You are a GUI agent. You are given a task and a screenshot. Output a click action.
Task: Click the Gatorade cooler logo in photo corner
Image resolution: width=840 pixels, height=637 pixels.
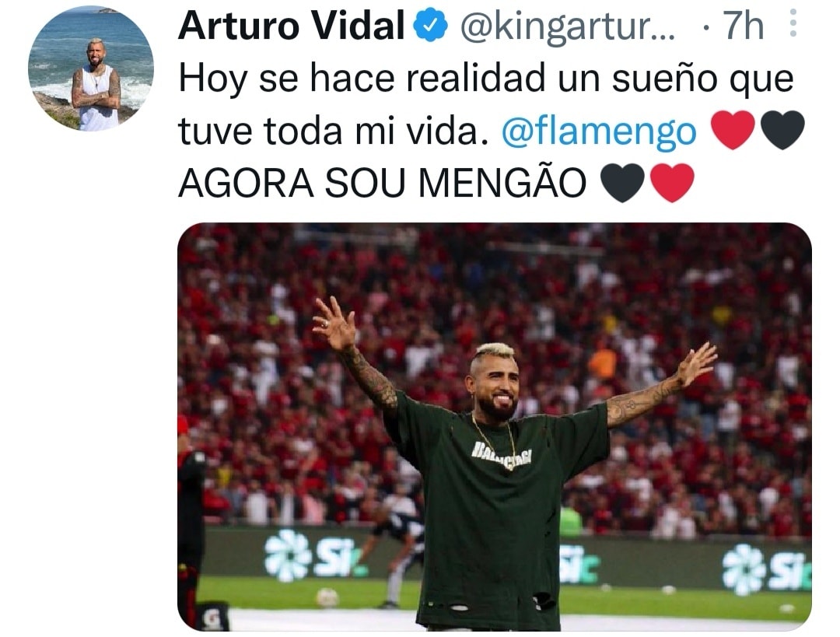(x=213, y=618)
